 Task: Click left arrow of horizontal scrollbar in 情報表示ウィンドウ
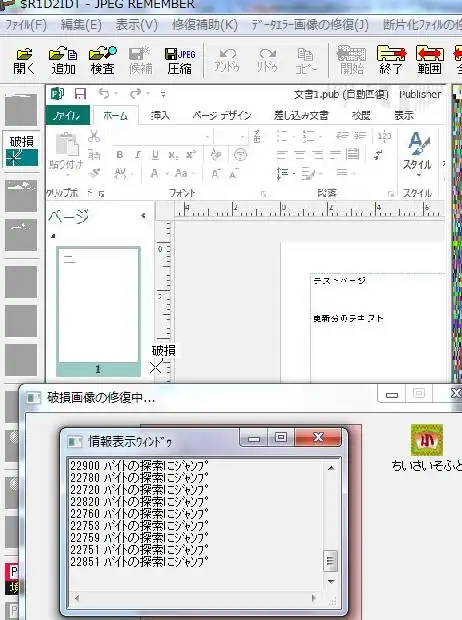click(77, 598)
